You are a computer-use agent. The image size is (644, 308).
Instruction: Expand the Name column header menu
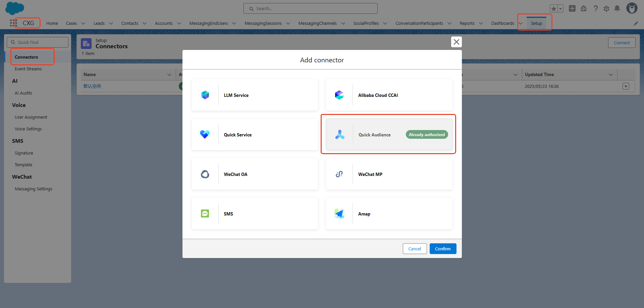169,74
